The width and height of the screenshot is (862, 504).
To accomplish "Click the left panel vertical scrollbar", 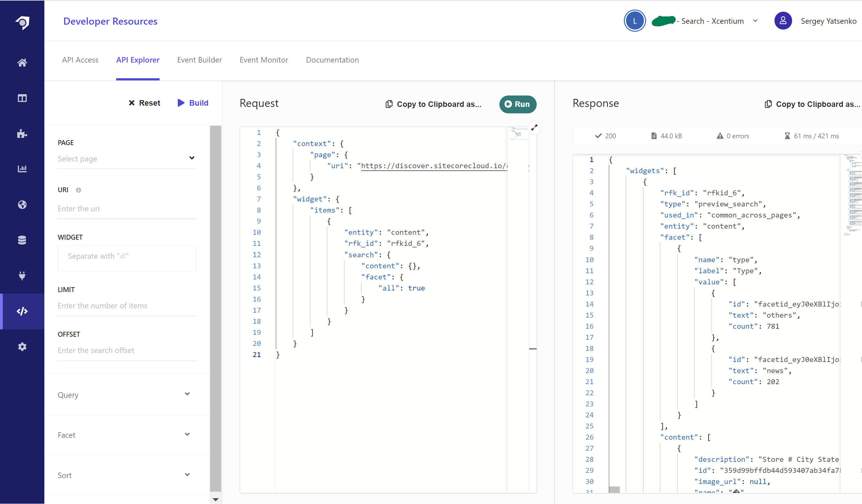I will click(x=216, y=308).
